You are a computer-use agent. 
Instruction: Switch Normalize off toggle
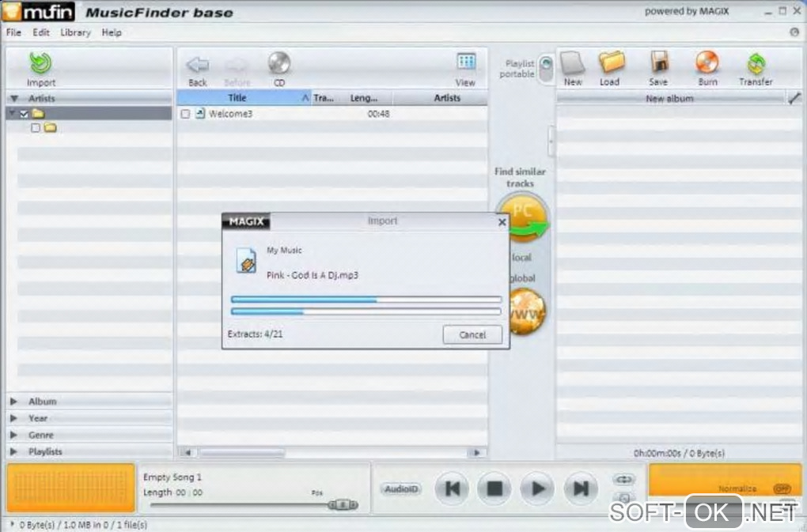(782, 489)
